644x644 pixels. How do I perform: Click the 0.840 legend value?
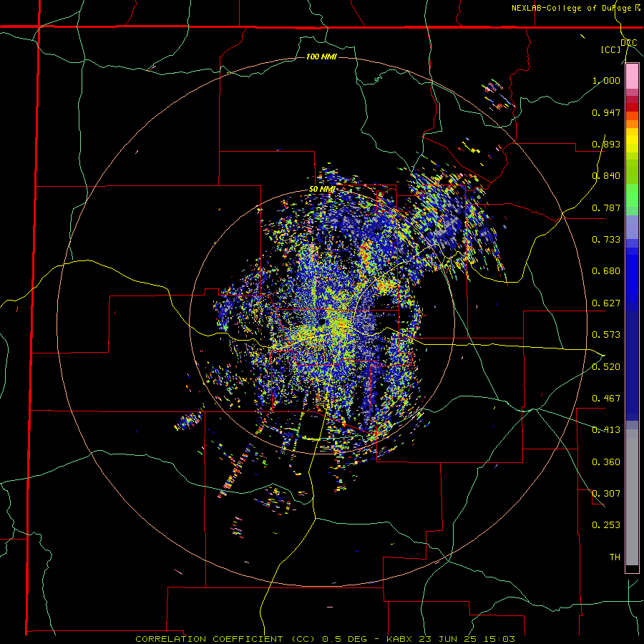tap(606, 176)
